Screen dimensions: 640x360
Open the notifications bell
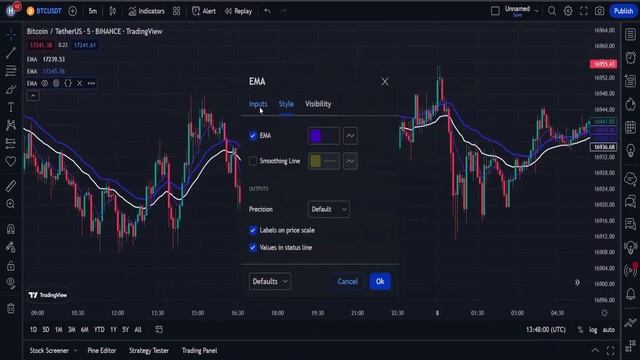[x=630, y=293]
